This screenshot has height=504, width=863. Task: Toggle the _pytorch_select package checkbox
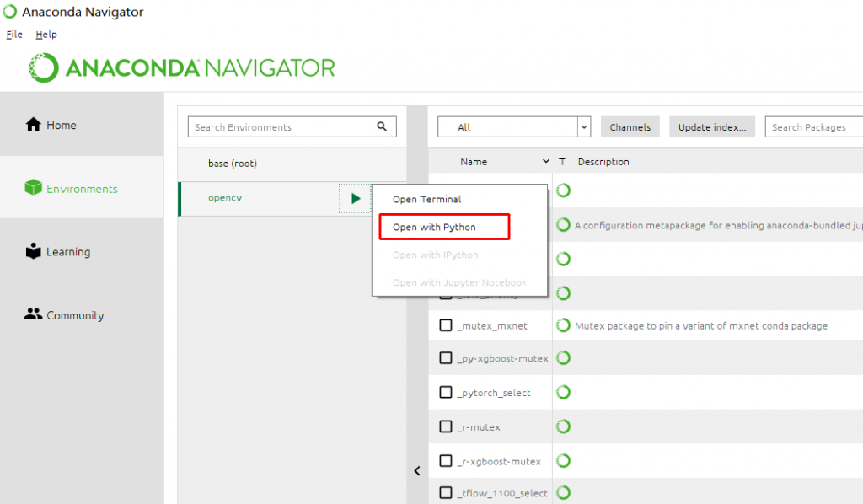tap(446, 393)
